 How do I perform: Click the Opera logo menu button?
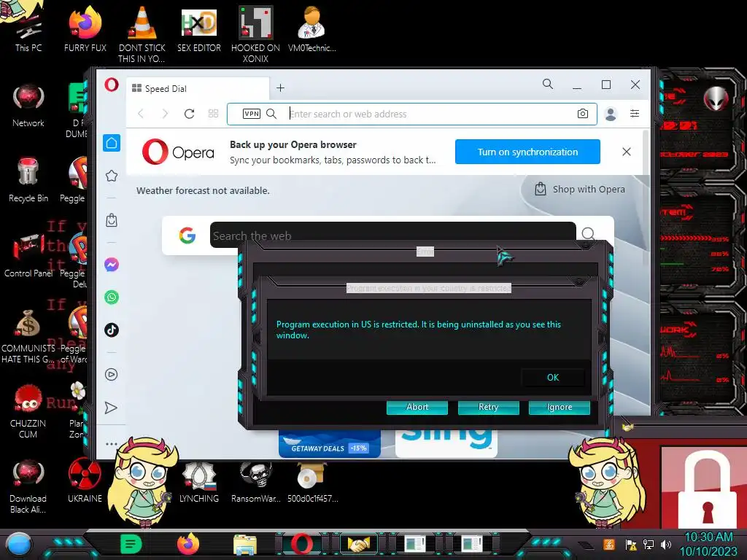pyautogui.click(x=112, y=85)
